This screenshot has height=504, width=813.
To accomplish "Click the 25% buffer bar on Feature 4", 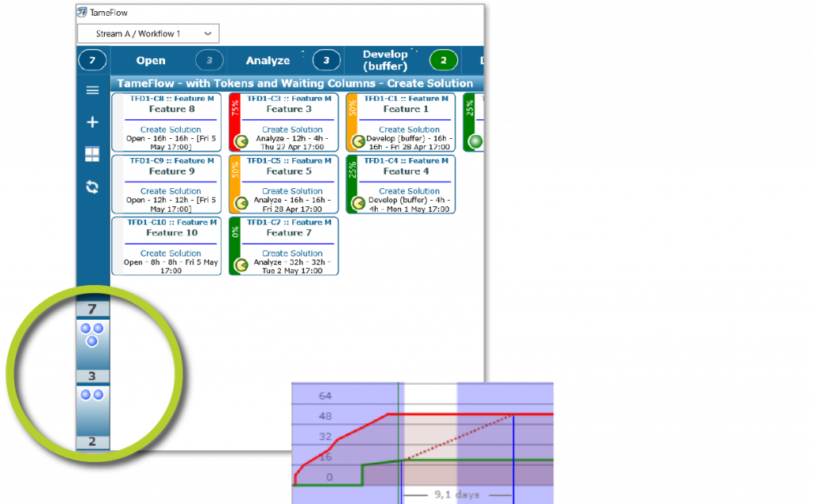I will 352,184.
